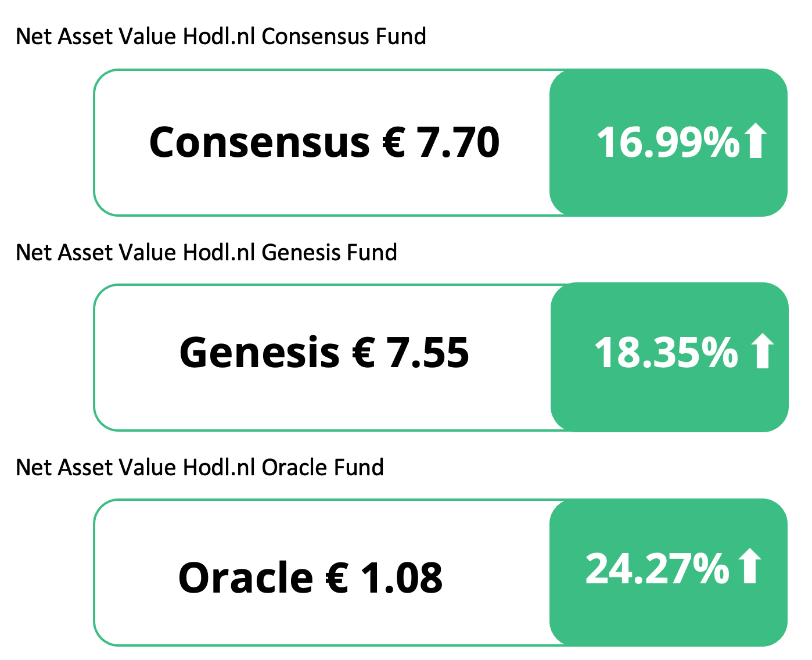This screenshot has width=812, height=660.
Task: Click the euro symbol in Consensus card
Action: point(394,143)
